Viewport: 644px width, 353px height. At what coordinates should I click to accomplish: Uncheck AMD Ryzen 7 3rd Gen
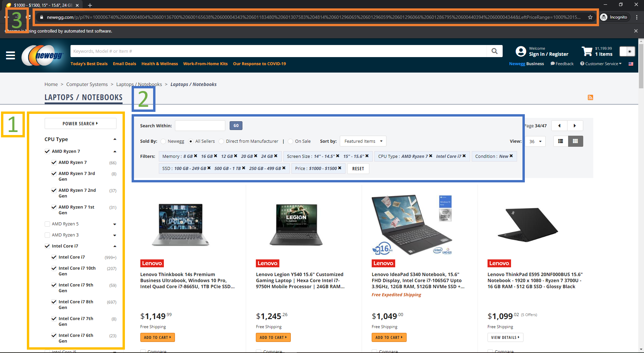point(54,174)
